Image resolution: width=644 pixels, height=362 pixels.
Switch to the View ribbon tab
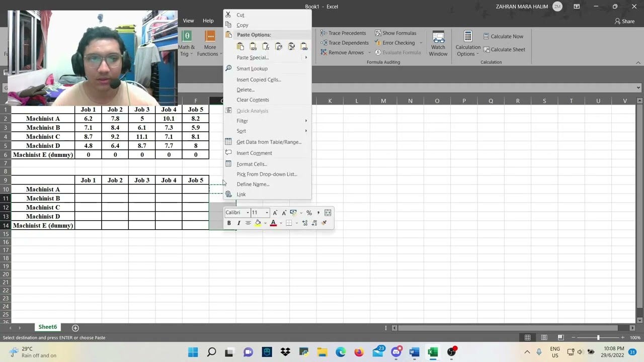[x=188, y=21]
